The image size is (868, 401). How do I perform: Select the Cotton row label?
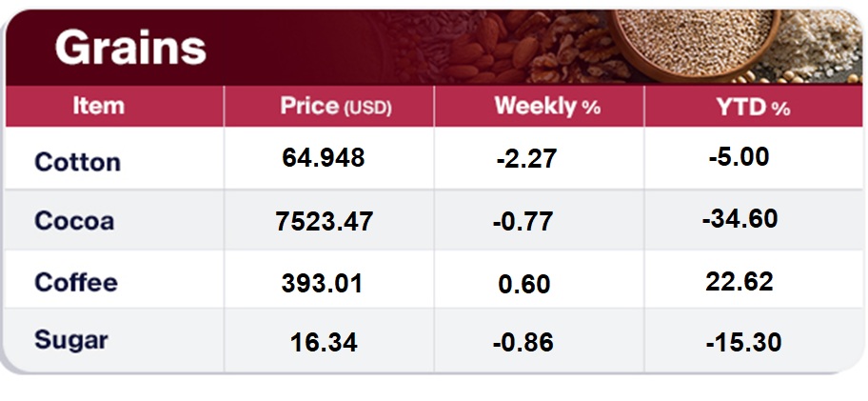(77, 162)
